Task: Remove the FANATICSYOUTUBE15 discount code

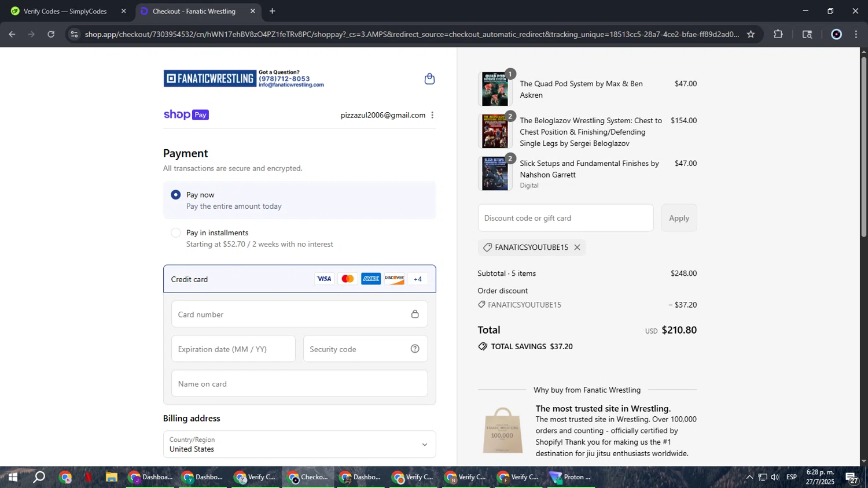Action: [x=577, y=247]
